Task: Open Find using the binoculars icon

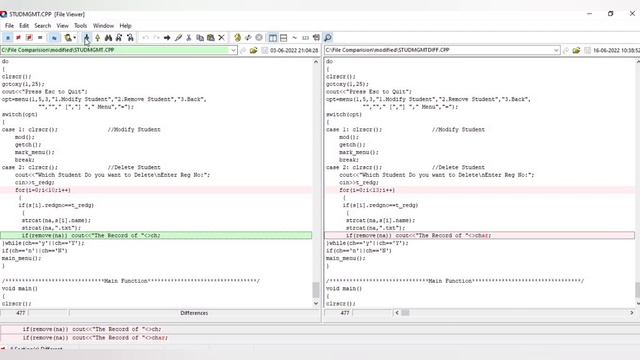Action: [x=108, y=38]
